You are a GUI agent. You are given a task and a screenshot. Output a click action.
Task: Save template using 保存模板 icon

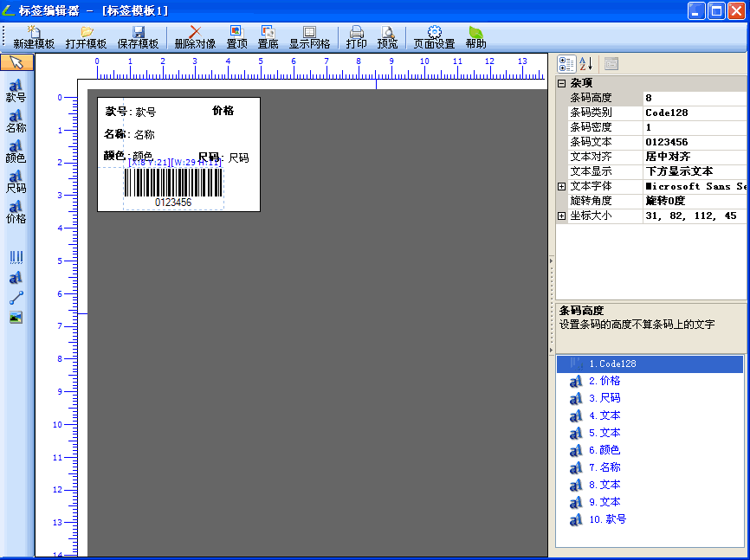pos(138,37)
